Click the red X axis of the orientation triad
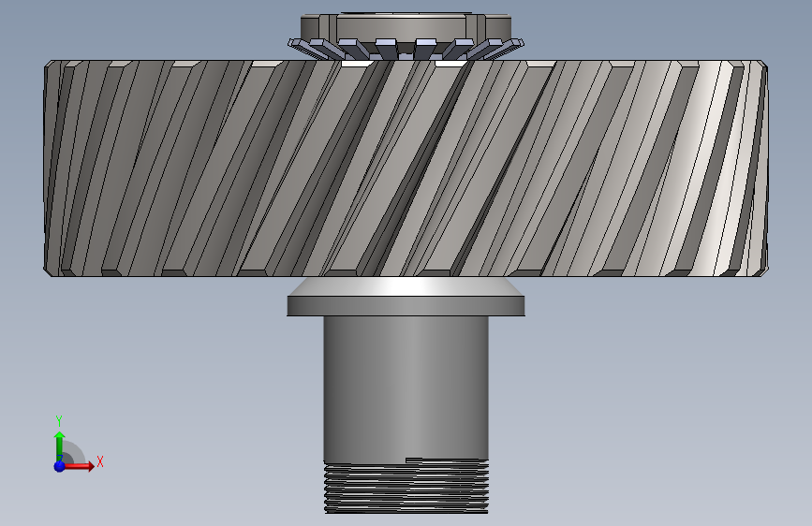The image size is (812, 526). (x=80, y=466)
